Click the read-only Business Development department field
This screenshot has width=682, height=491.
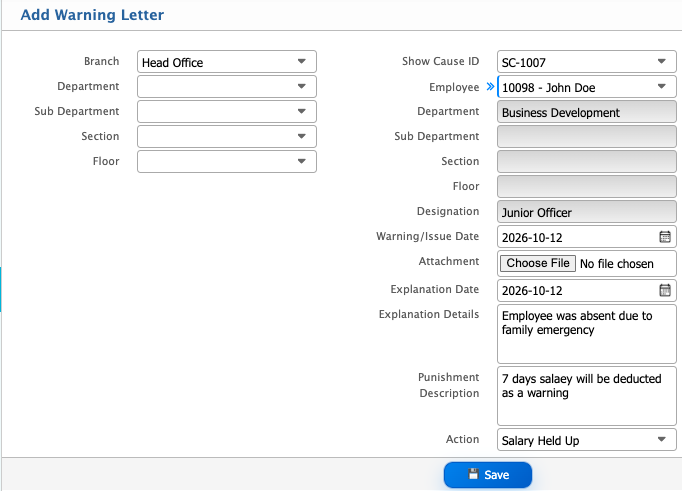(x=586, y=112)
